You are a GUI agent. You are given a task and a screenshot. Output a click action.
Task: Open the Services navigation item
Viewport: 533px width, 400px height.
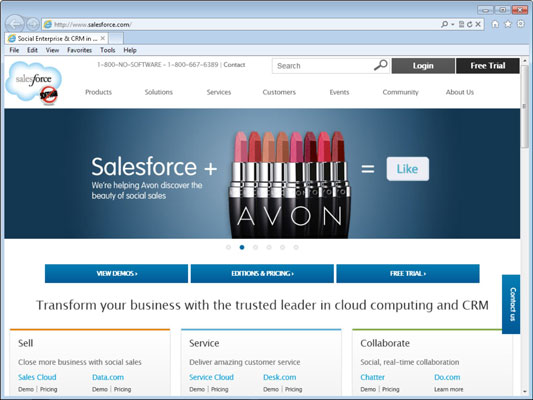219,92
